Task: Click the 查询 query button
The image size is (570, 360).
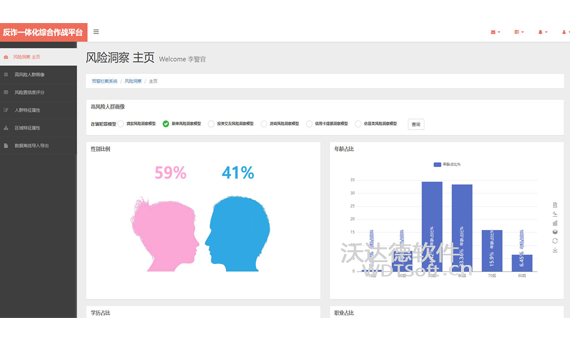Action: pos(416,124)
